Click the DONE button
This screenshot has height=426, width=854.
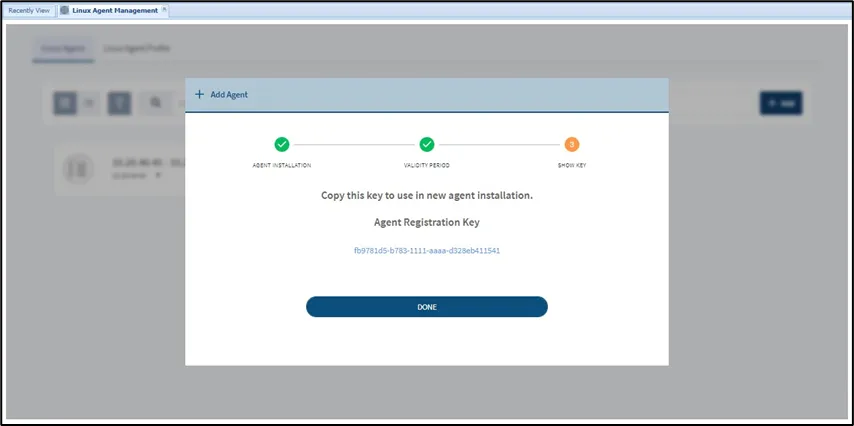point(426,307)
